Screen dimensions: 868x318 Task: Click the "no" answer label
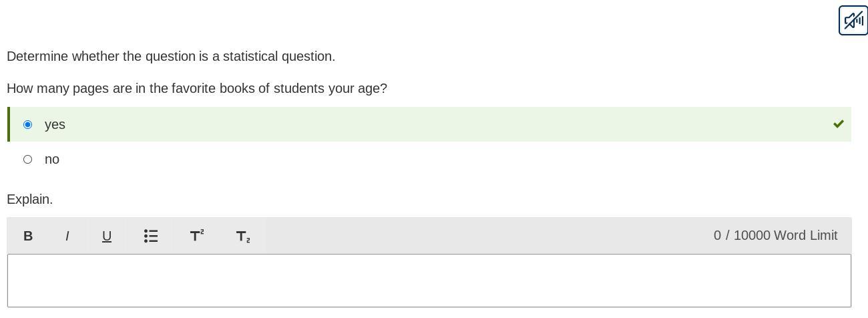pyautogui.click(x=52, y=159)
